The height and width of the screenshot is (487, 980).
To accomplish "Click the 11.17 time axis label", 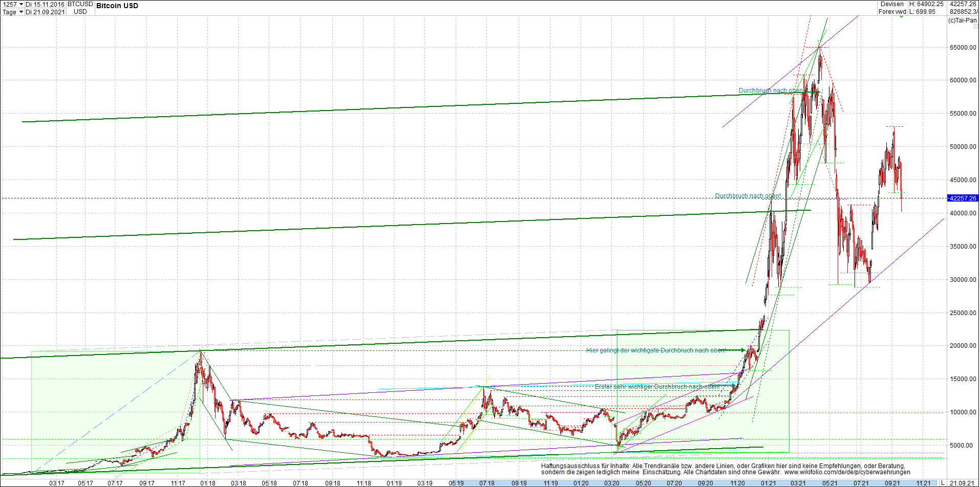I will [x=178, y=483].
